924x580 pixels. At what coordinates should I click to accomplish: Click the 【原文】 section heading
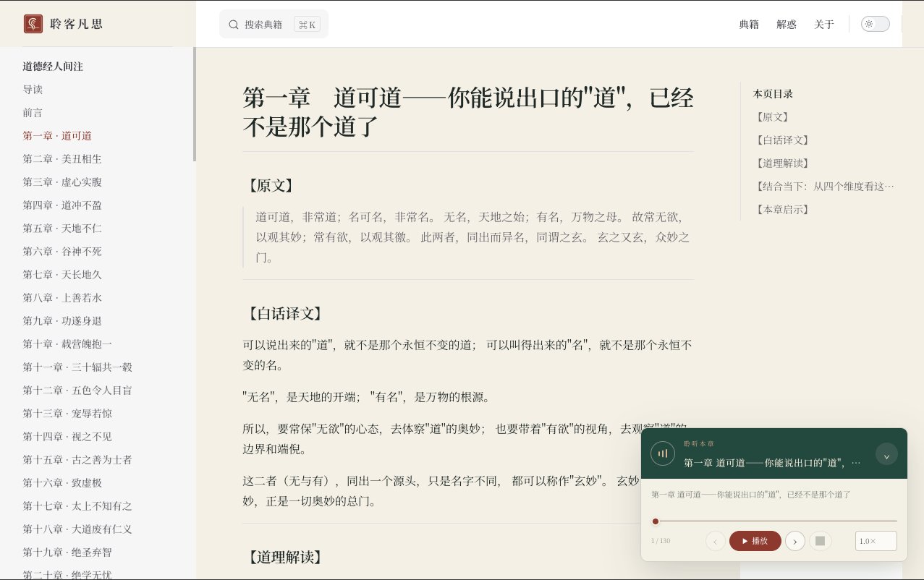click(271, 186)
